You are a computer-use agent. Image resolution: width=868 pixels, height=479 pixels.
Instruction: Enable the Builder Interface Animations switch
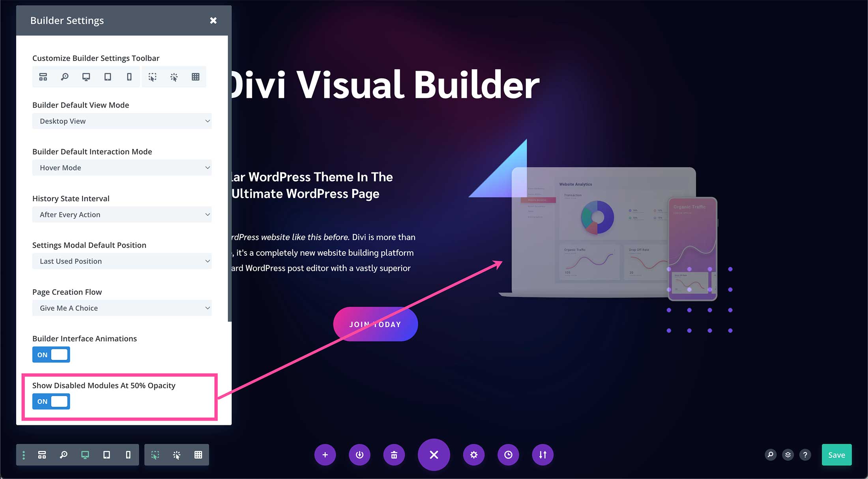pyautogui.click(x=51, y=354)
